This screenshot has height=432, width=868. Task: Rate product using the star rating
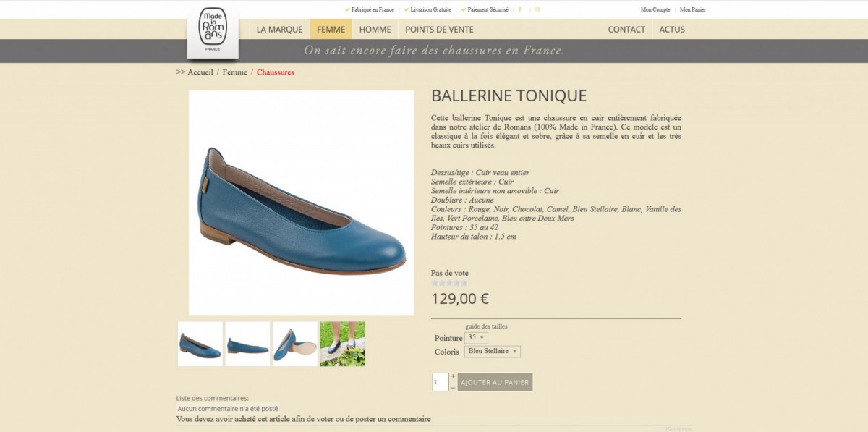(x=449, y=283)
